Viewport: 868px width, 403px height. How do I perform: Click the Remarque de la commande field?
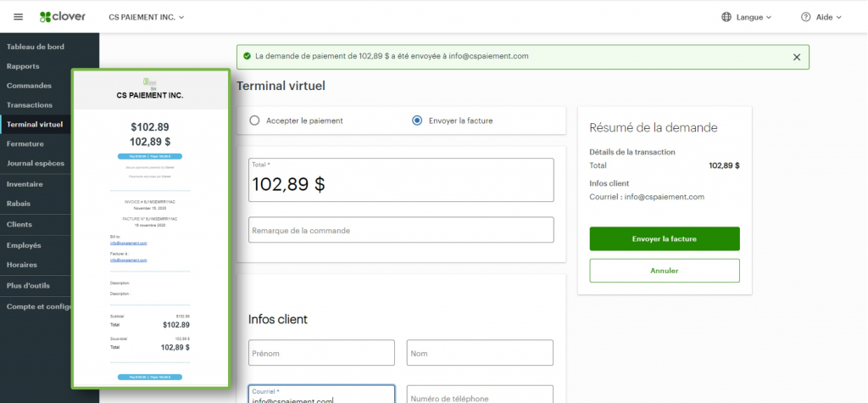[x=400, y=230]
